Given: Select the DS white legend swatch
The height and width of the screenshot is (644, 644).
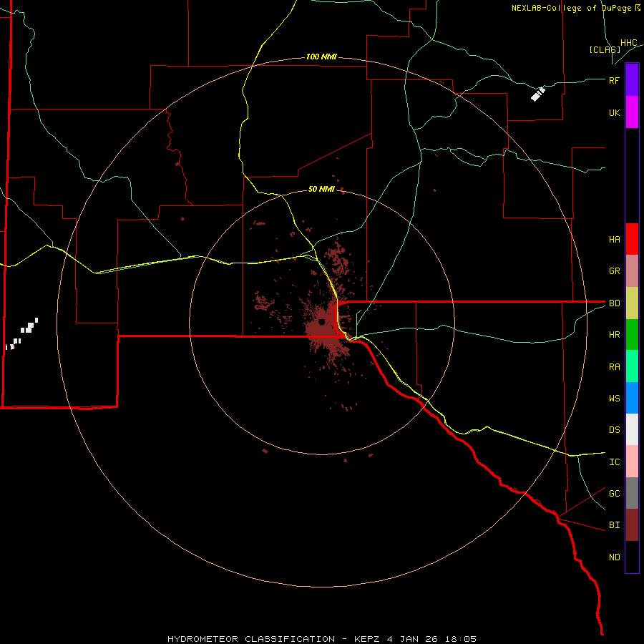Looking at the screenshot, I should pos(632,429).
